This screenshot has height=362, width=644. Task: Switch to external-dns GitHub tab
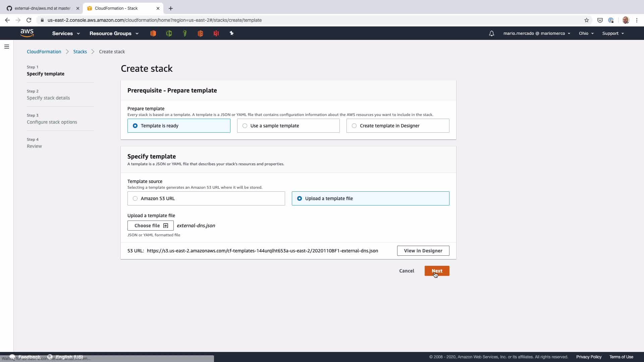click(42, 8)
